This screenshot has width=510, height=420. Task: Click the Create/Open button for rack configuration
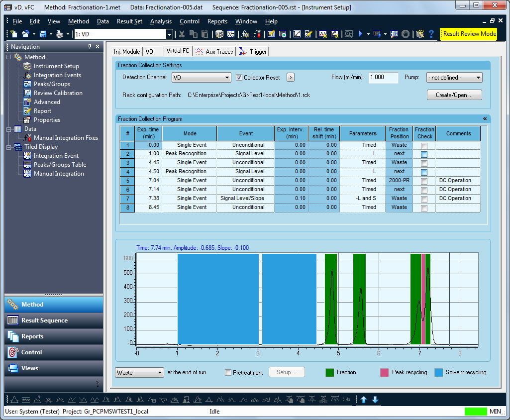point(453,95)
